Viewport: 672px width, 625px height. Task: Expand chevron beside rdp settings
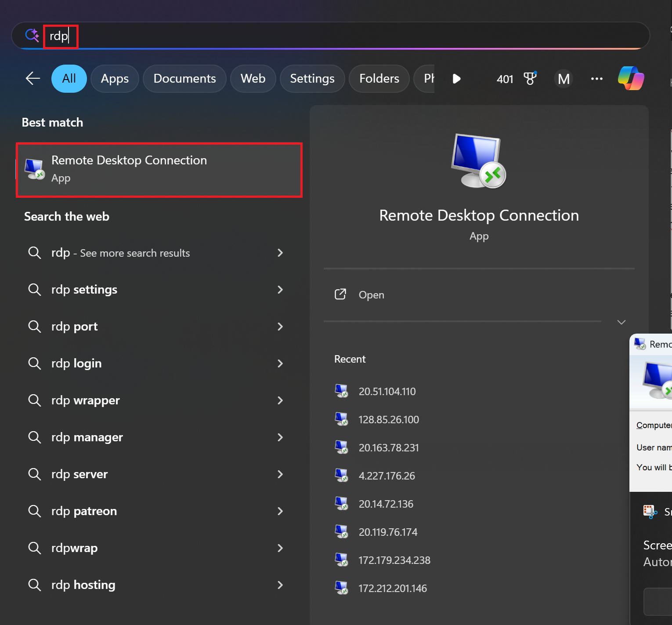pyautogui.click(x=280, y=290)
